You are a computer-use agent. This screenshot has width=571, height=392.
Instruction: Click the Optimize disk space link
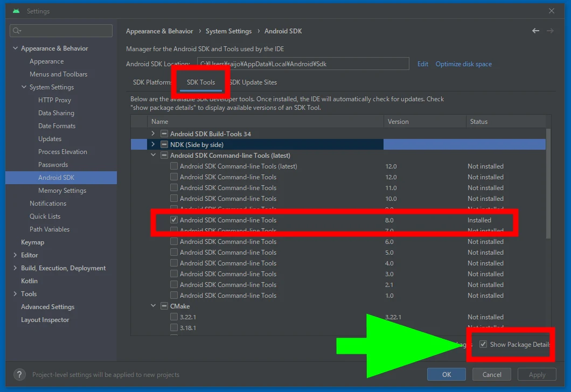click(x=463, y=64)
